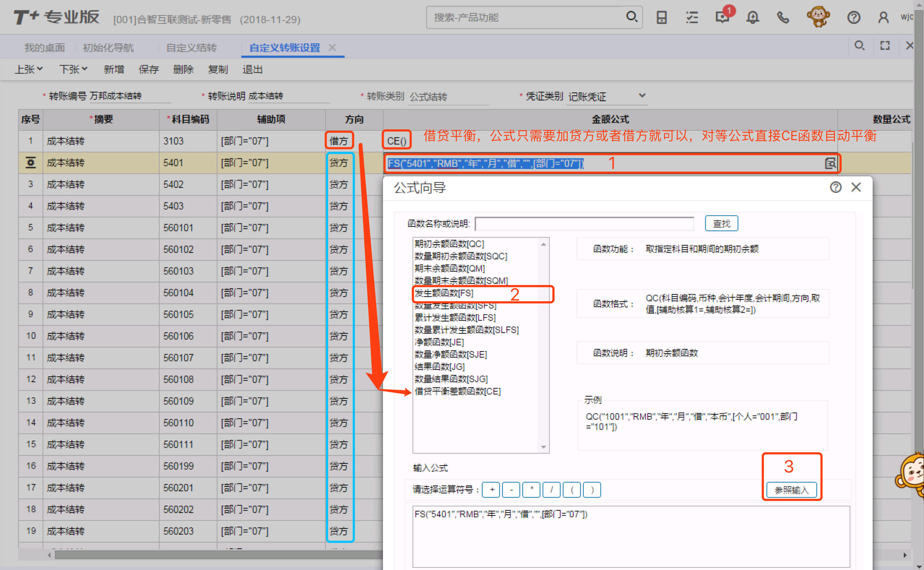Open formula lookup icon in amount formula cell
924x570 pixels.
pos(830,163)
